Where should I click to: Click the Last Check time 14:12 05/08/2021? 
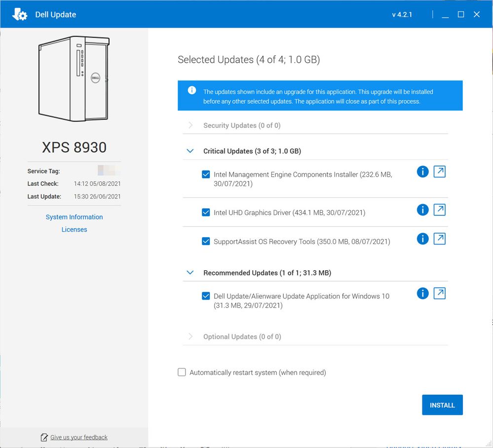click(x=97, y=184)
